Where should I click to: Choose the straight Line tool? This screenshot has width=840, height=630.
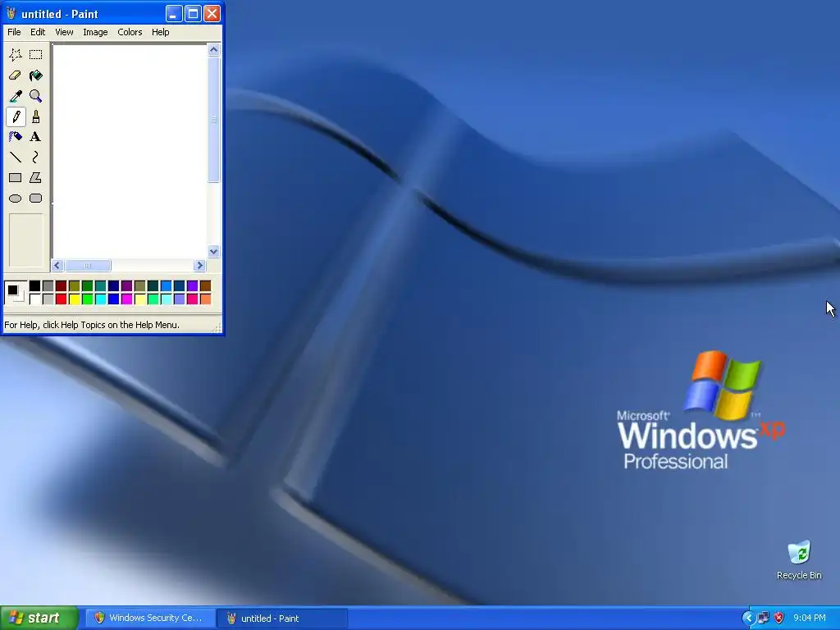(x=16, y=157)
